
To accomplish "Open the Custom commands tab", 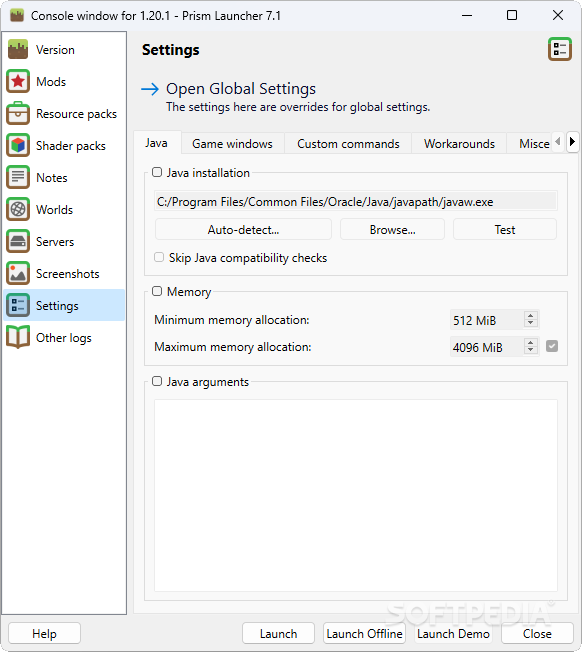I will pyautogui.click(x=348, y=144).
